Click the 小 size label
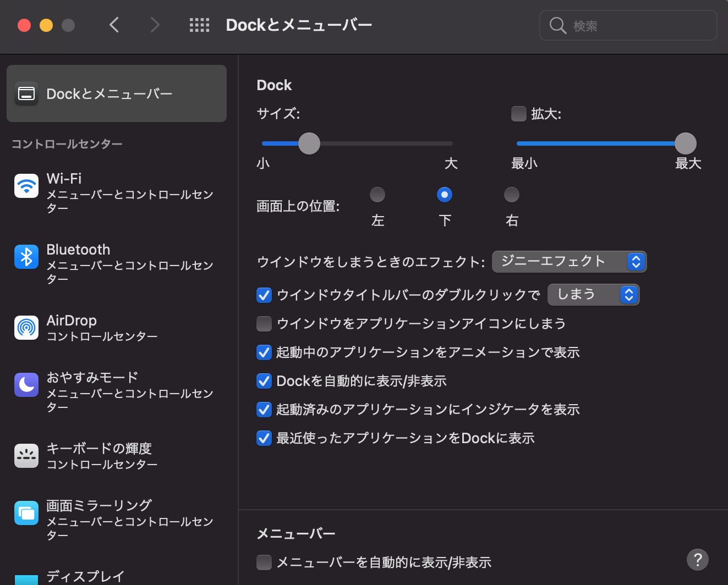Screen dimensions: 728x585 click(x=263, y=163)
